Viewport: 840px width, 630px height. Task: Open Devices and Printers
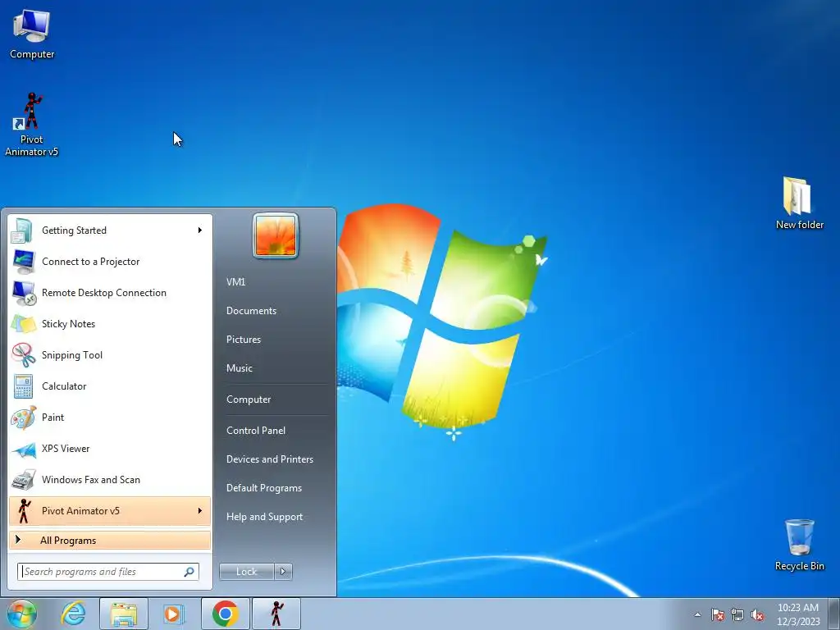269,459
